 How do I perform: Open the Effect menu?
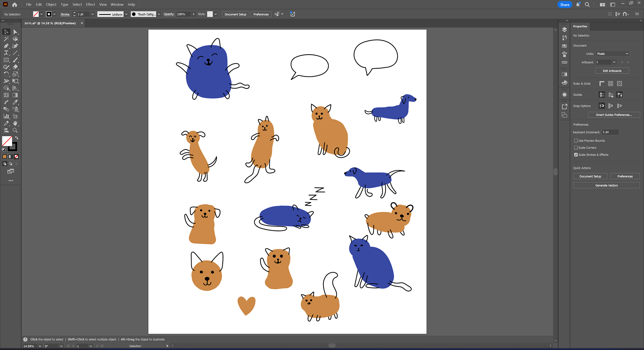coord(90,4)
